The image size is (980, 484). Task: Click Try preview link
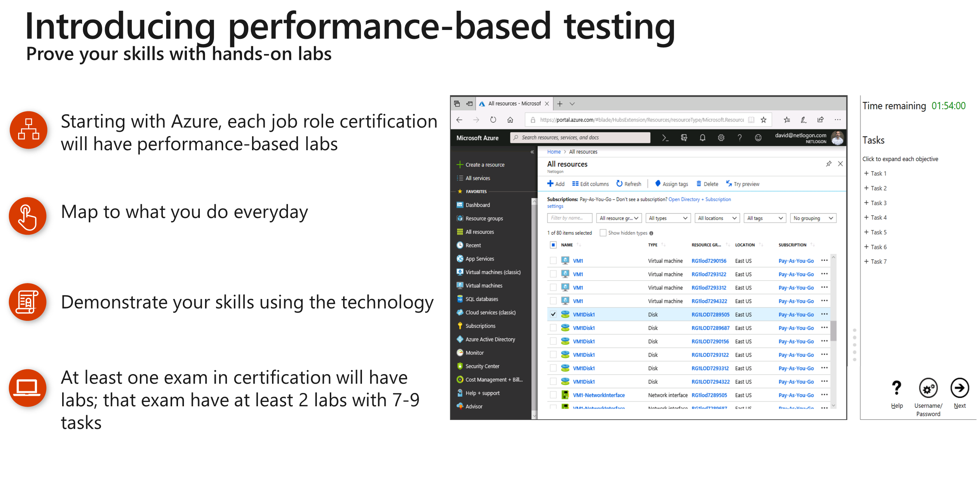[x=742, y=184]
